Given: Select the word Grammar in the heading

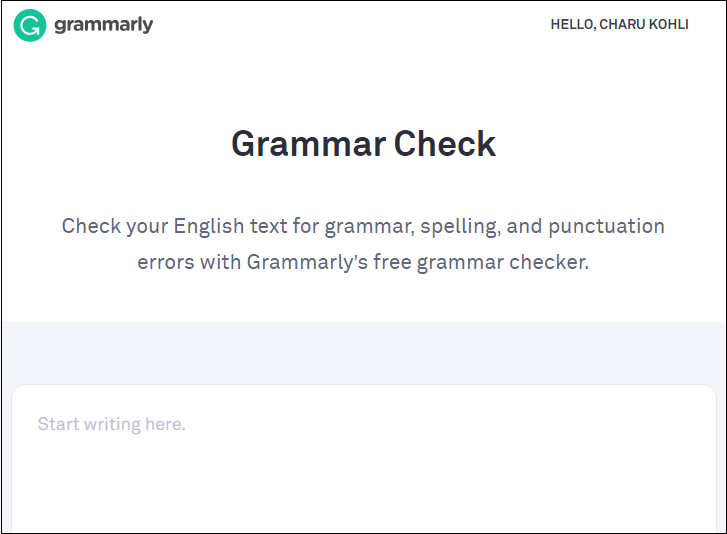Looking at the screenshot, I should [x=308, y=144].
